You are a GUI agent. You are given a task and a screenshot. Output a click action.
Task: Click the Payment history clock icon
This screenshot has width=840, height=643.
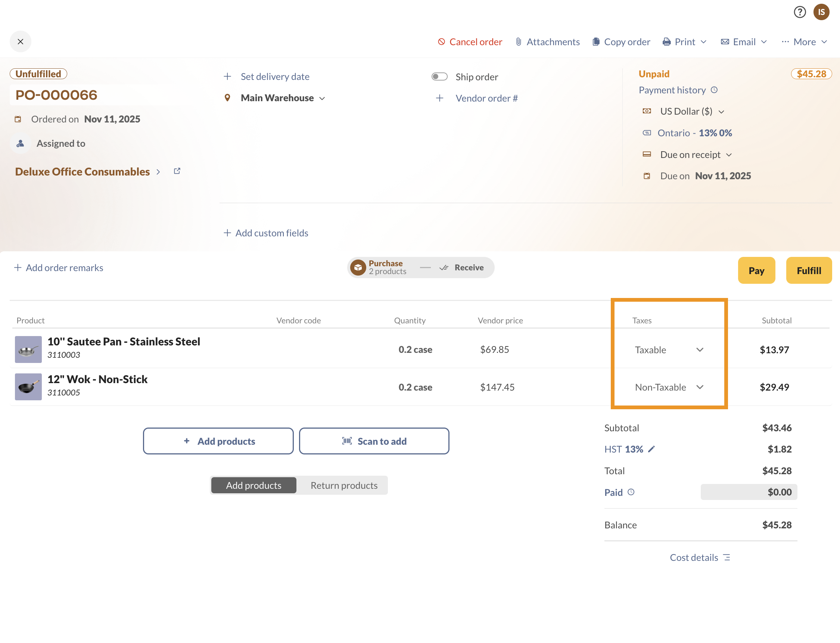click(x=714, y=90)
